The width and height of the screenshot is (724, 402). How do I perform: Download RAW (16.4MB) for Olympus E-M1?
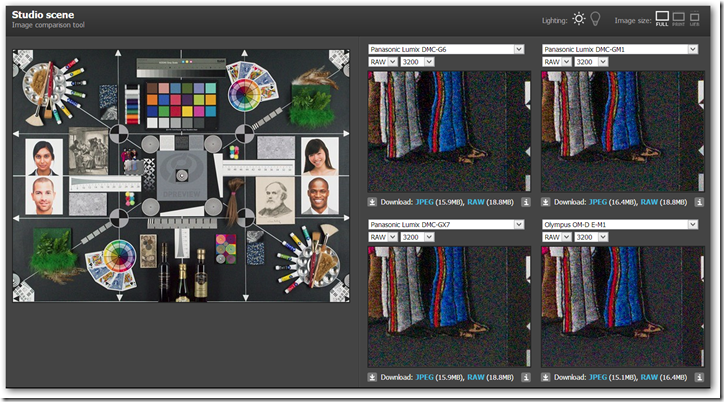[649, 378]
